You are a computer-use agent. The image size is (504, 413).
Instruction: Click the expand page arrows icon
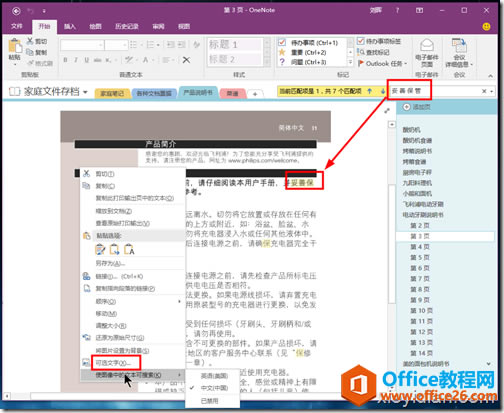(387, 111)
